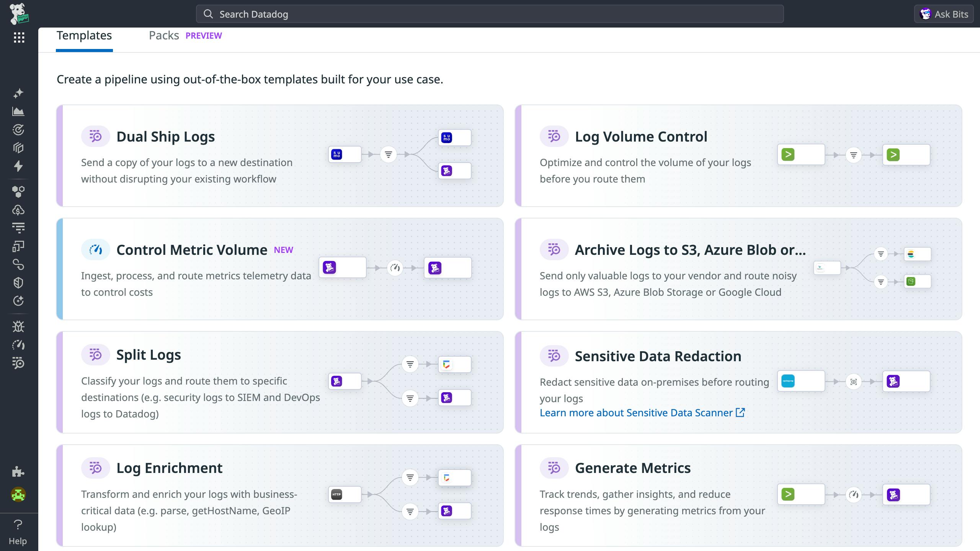Open the log pipelines filter sidebar icon
The height and width of the screenshot is (551, 980).
point(18,227)
